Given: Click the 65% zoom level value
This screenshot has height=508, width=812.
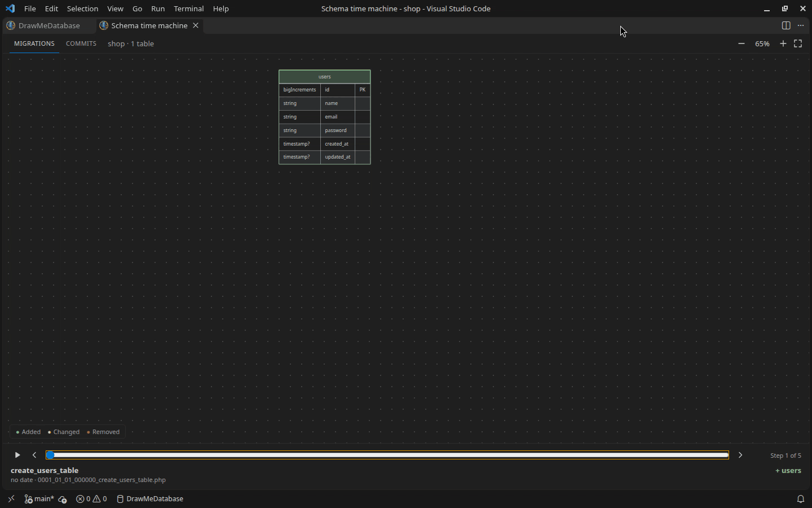Looking at the screenshot, I should (762, 43).
